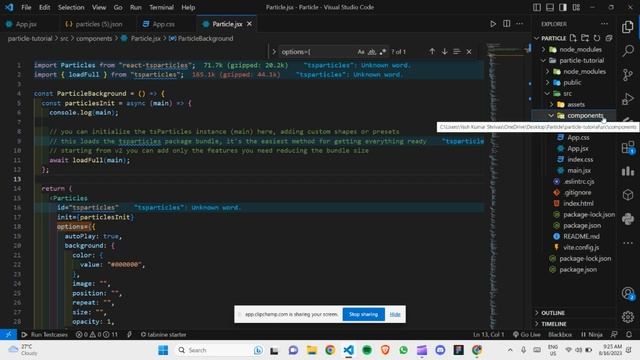Open Manage settings gear
Image resolution: width=640 pixels, height=360 pixels.
(628, 316)
